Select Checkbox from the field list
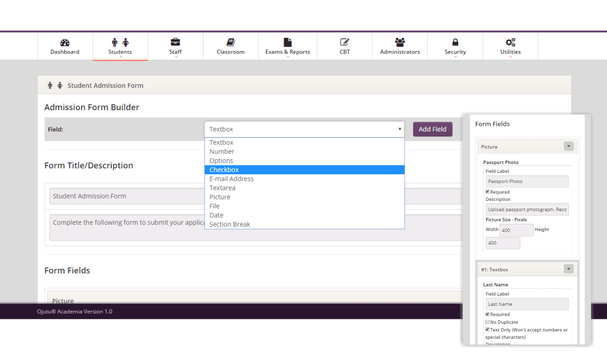 [x=304, y=170]
